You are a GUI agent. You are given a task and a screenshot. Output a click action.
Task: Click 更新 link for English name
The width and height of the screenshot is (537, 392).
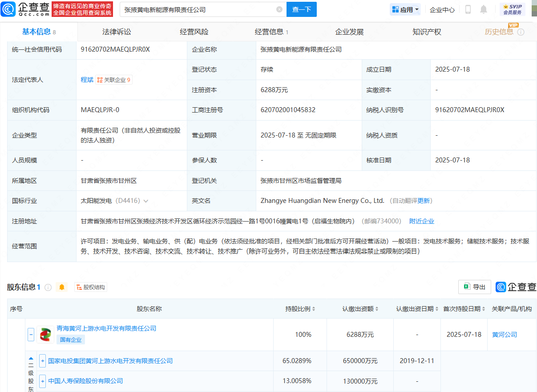[424, 201]
